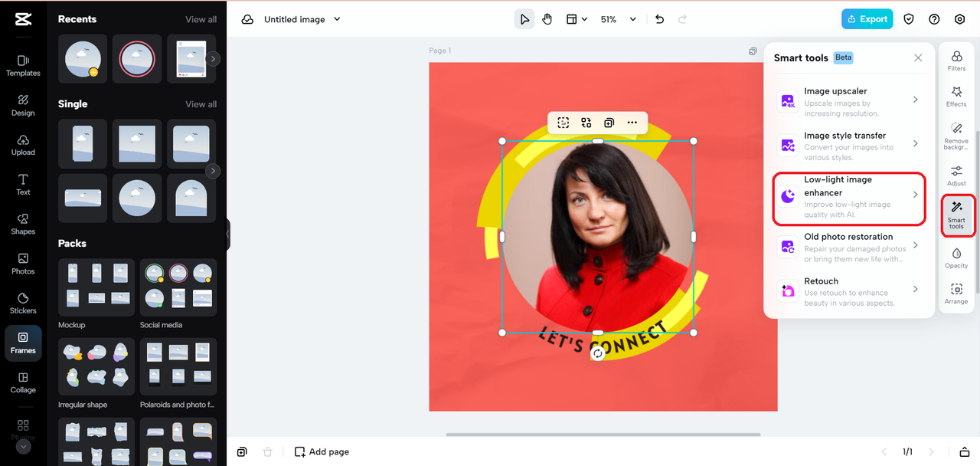Open the Shapes sidebar panel

click(x=23, y=224)
